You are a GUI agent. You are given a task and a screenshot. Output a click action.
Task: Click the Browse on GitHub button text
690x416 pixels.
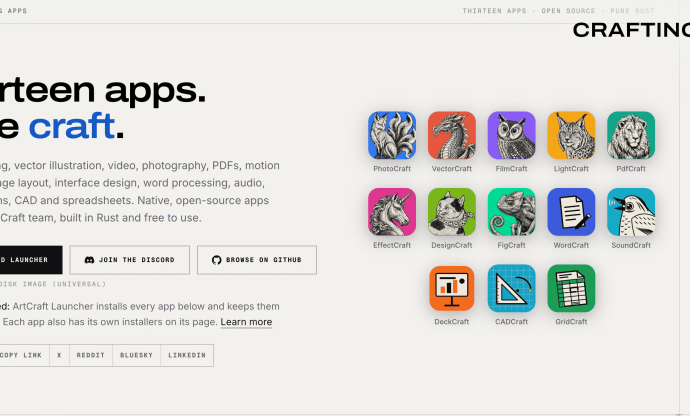click(264, 260)
